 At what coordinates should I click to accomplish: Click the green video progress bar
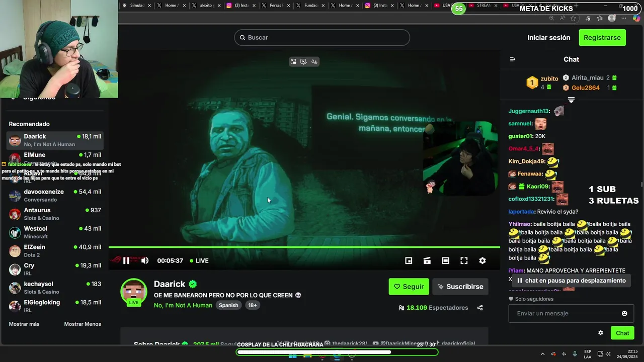(304, 247)
